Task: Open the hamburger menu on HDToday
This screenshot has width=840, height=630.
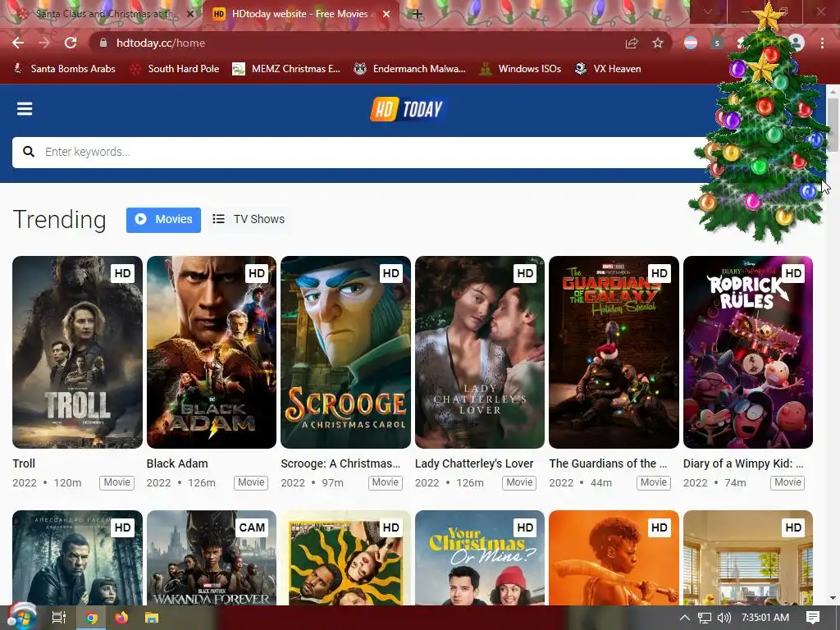Action: [25, 109]
